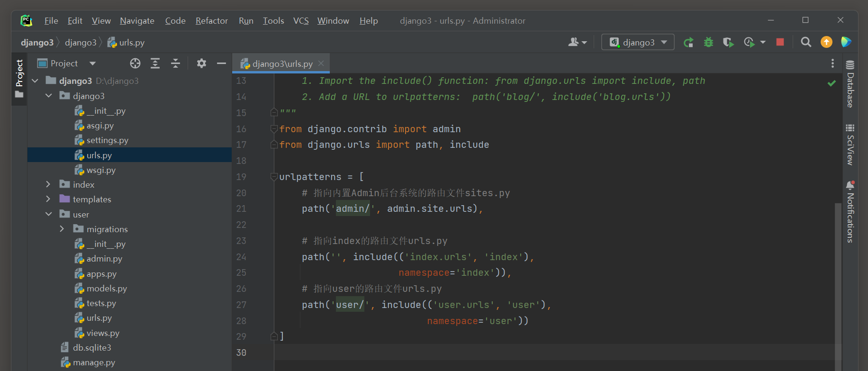Screen dimensions: 868x371
Task: Open the SciView tool window
Action: coord(850,145)
